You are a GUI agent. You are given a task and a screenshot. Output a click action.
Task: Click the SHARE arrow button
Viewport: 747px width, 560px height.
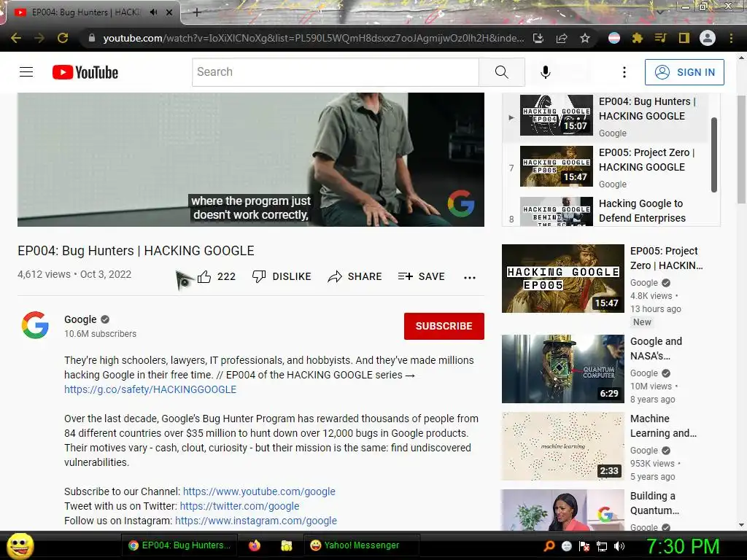(x=355, y=276)
